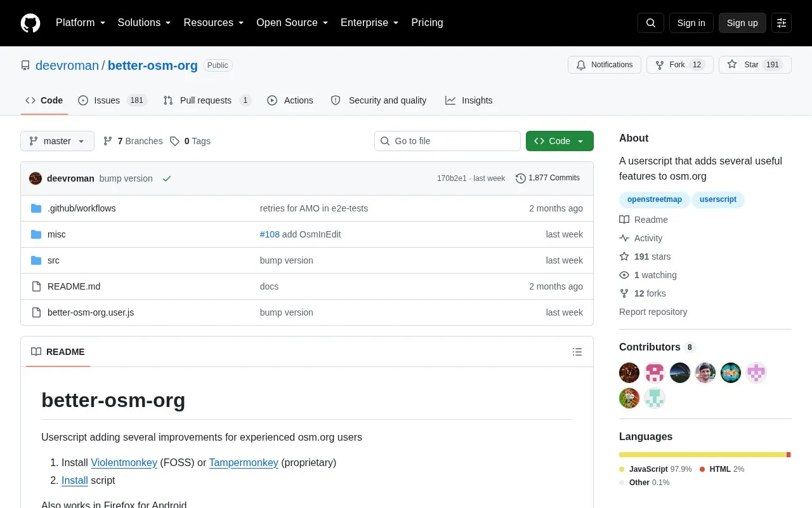Click the first contributor avatar
The width and height of the screenshot is (812, 508).
coord(629,373)
